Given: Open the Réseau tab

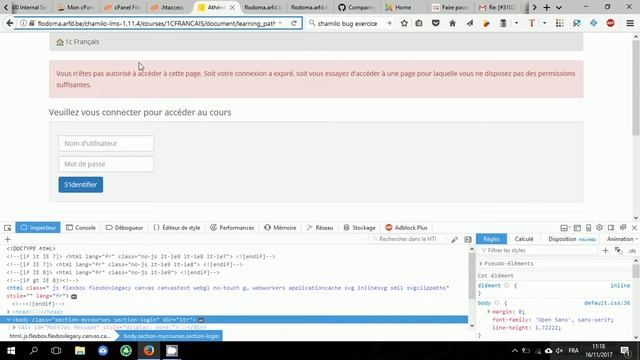Looking at the screenshot, I should click(x=320, y=228).
